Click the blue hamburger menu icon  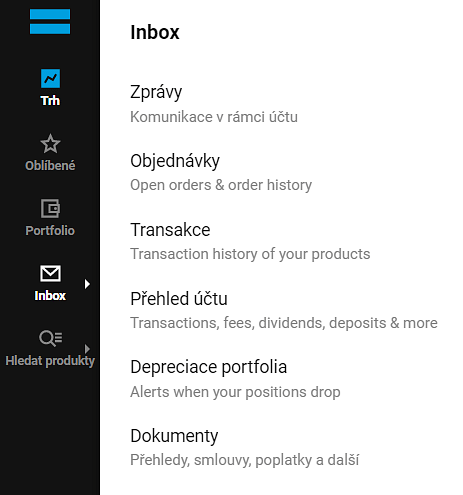[50, 22]
